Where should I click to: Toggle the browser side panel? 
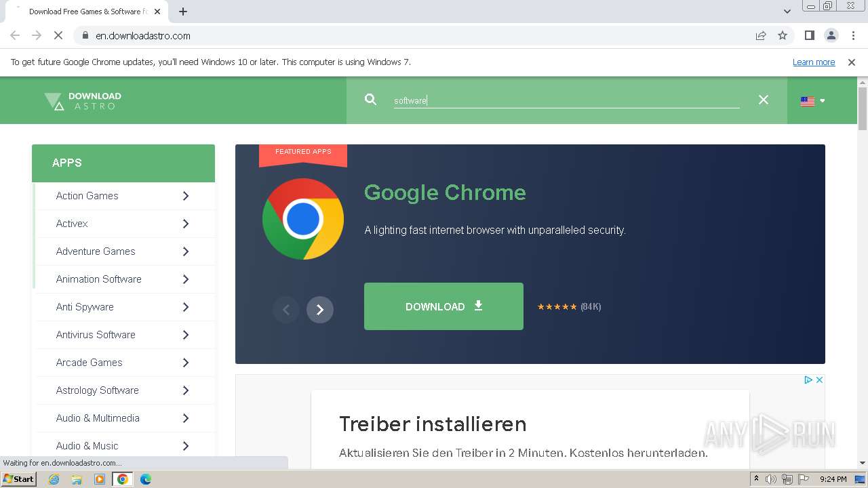[x=809, y=35]
